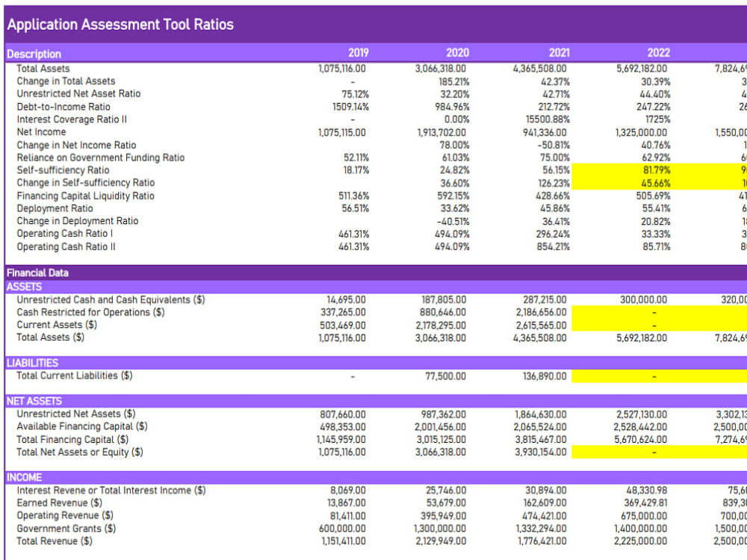Select the 296.24% Operating Cash Ratio I cell
The image size is (747, 560).
[x=553, y=234]
